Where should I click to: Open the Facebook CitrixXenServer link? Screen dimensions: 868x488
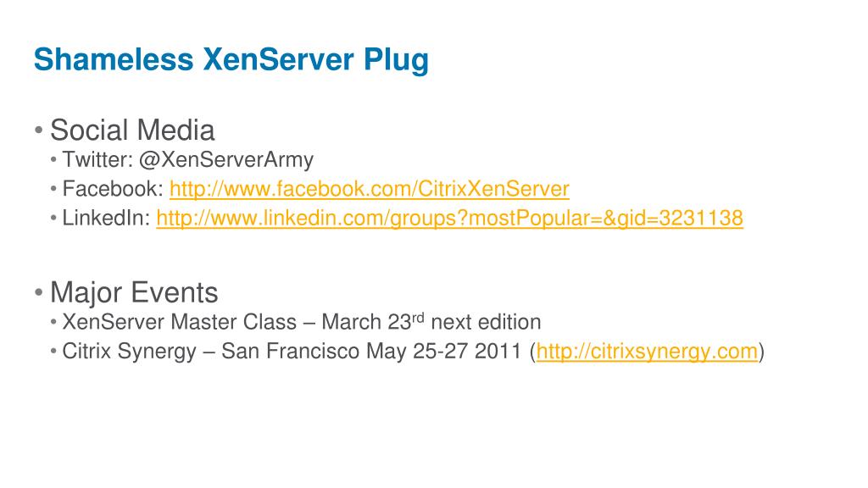(370, 189)
